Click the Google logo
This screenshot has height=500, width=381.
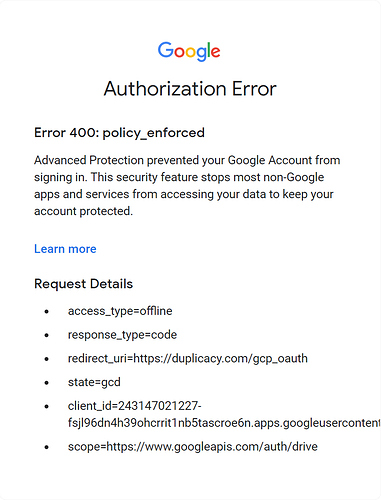tap(189, 51)
